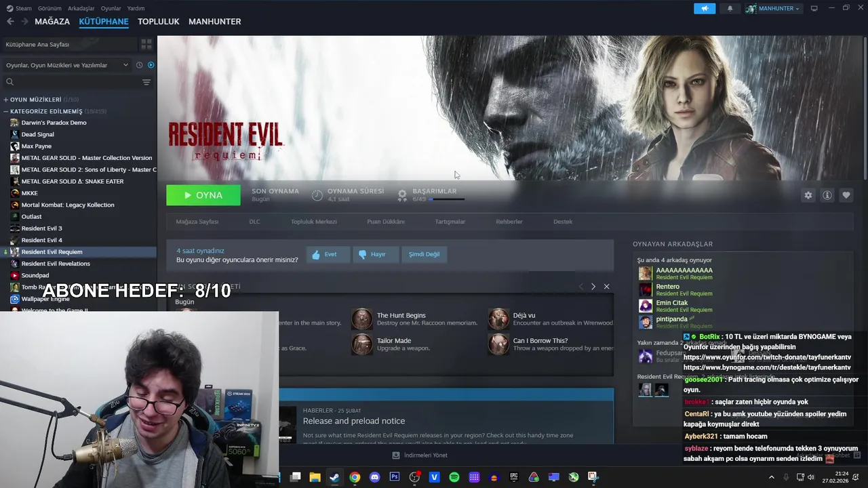Open the KÜTÜPHANE tab

pos(104,22)
